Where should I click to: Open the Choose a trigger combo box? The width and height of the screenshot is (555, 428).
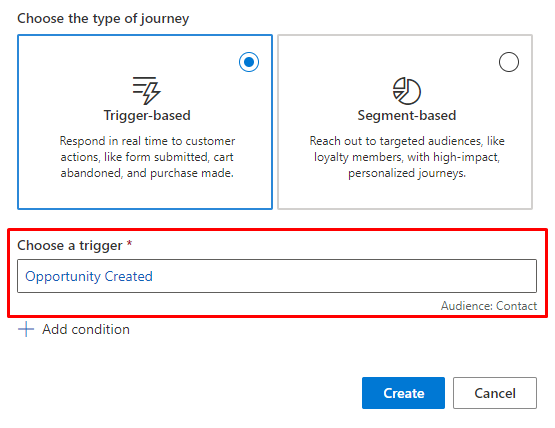pos(277,276)
